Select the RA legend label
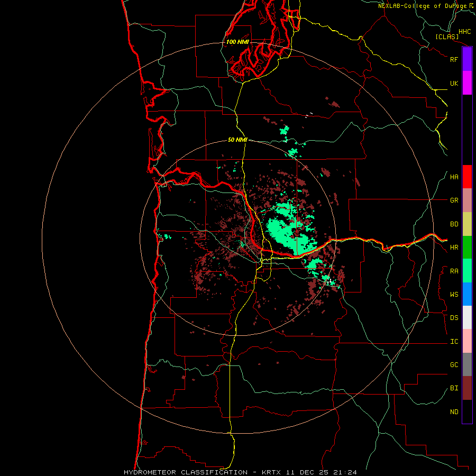The image size is (476, 476). pos(454,271)
